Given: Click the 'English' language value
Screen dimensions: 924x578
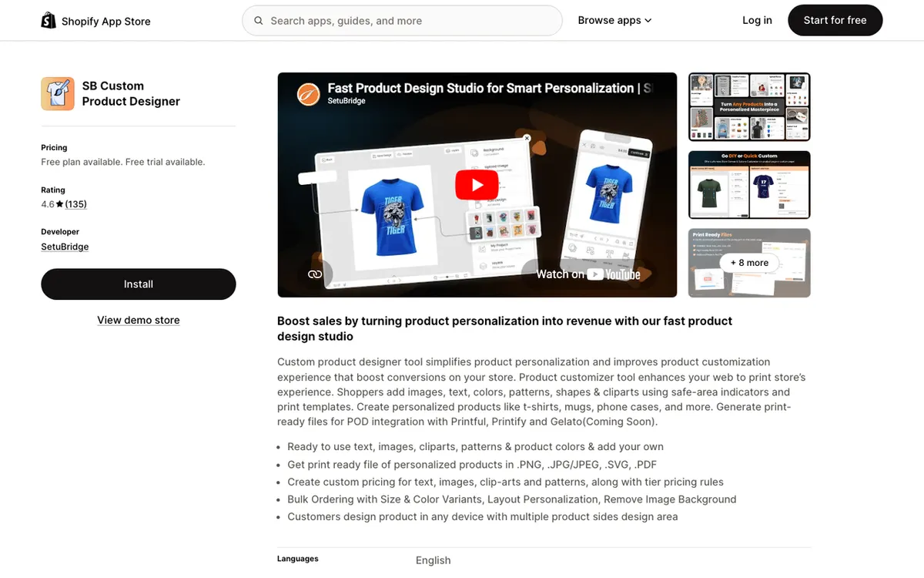Looking at the screenshot, I should click(x=434, y=560).
